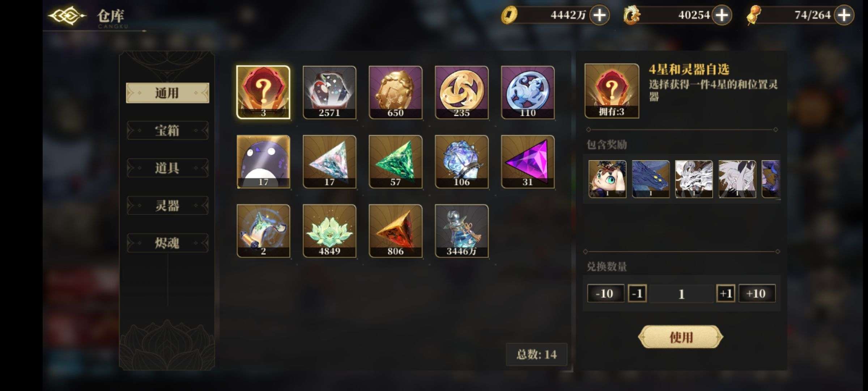Select the scroll item with count 2

263,231
